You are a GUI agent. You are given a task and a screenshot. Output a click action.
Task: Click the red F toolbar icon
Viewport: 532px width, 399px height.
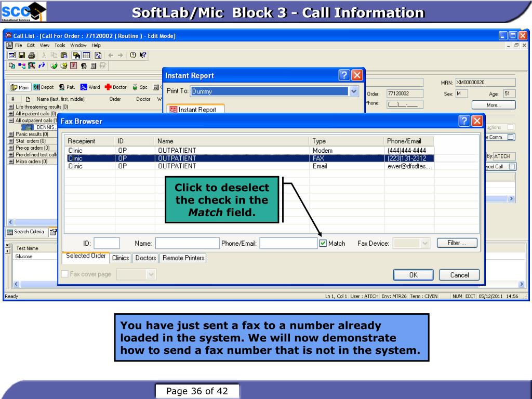[x=73, y=65]
